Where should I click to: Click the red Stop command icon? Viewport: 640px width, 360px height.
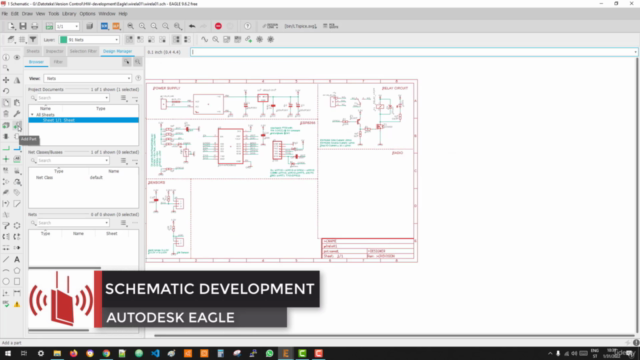pyautogui.click(x=218, y=26)
